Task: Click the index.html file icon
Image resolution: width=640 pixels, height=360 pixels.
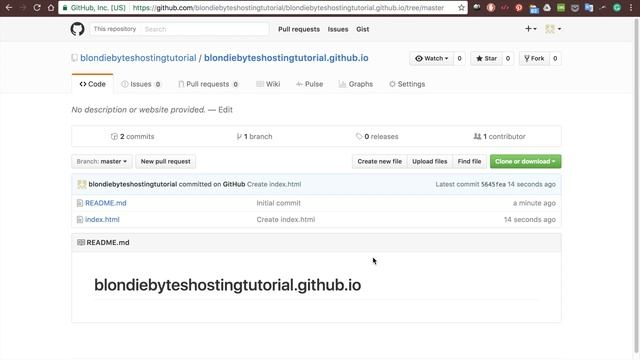Action: [x=80, y=220]
